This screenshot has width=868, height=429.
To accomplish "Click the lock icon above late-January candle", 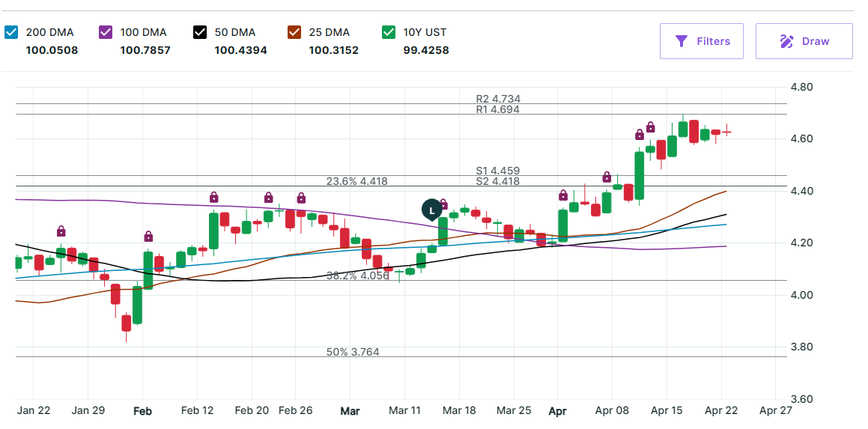I will click(x=61, y=231).
